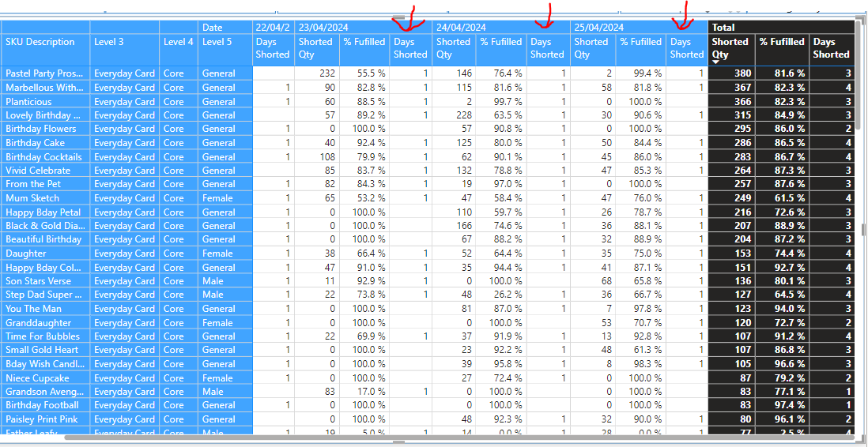Click the vertical scrollbar thumb of the matrix
This screenshot has height=447, width=868.
[859, 73]
